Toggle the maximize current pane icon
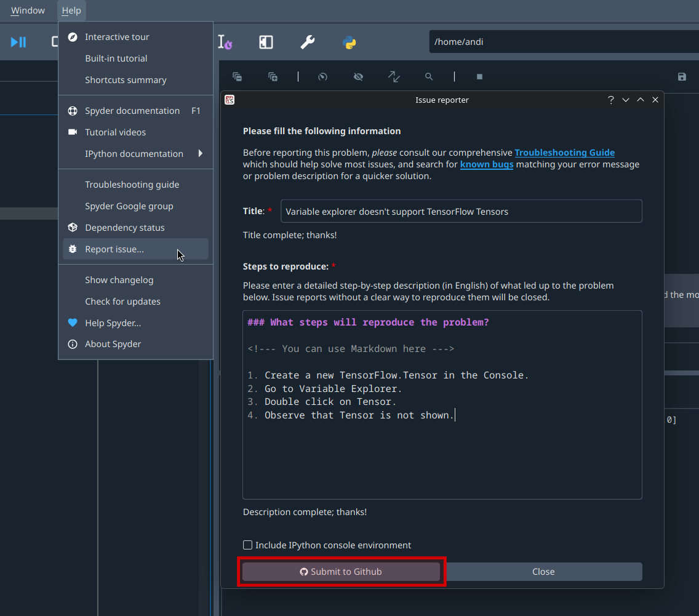 (x=266, y=42)
